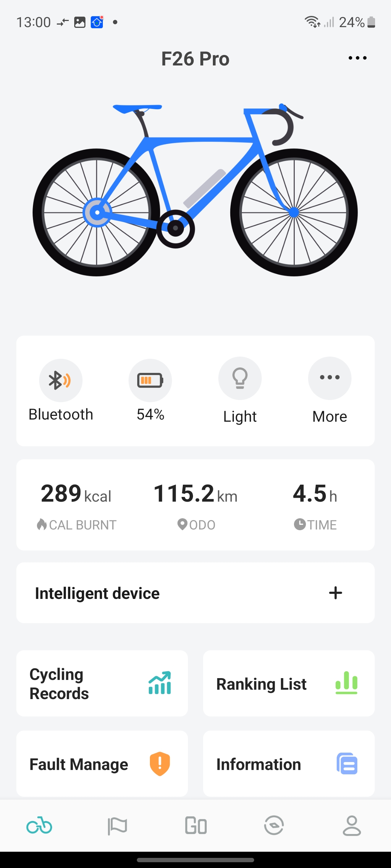Open the discover compass tab
391x868 pixels.
274,826
